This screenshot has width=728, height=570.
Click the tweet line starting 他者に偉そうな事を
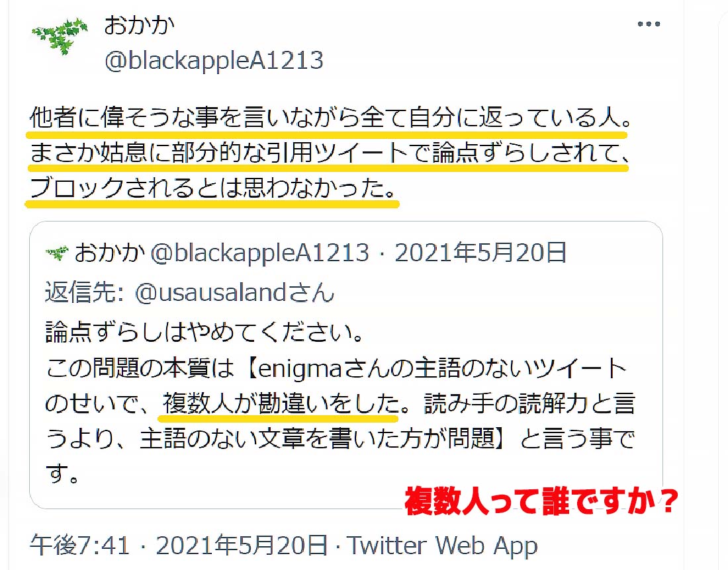click(x=330, y=117)
